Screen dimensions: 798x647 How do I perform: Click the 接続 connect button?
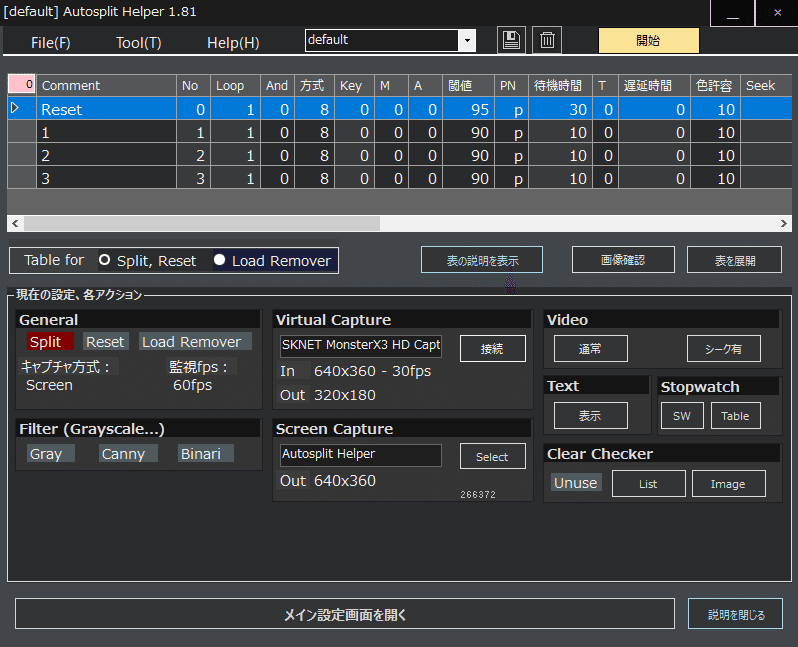click(493, 349)
